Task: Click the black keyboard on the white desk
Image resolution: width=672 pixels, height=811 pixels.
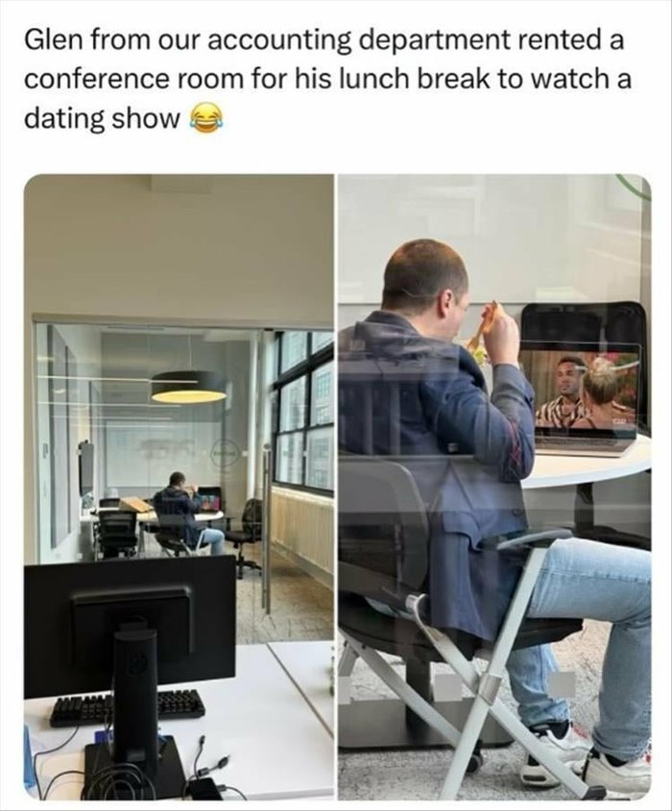Action: [128, 705]
